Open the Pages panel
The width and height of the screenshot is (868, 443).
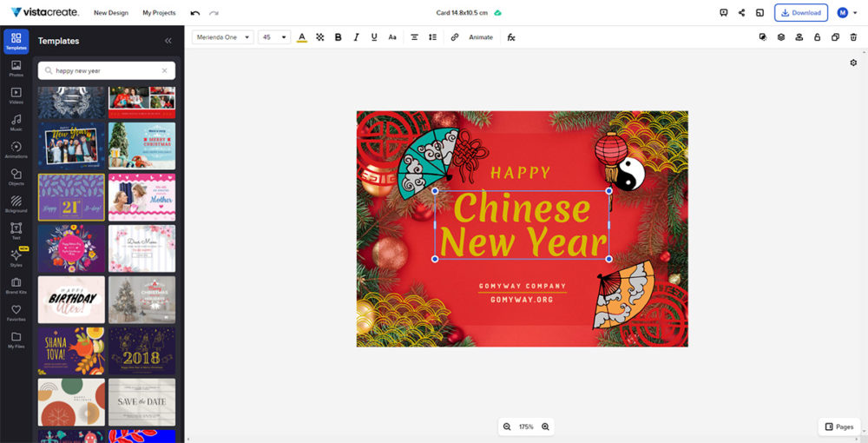pos(838,426)
